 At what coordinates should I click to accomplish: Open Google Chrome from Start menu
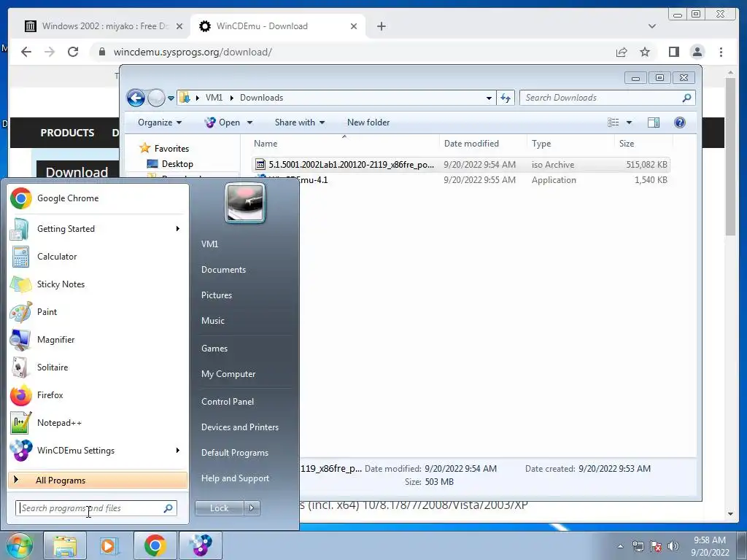coord(98,198)
